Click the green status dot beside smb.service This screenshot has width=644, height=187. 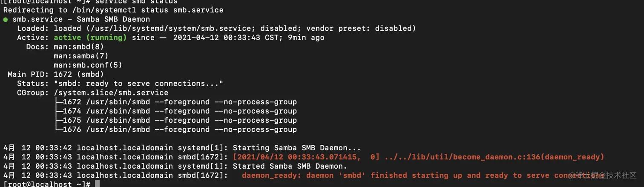(x=5, y=20)
